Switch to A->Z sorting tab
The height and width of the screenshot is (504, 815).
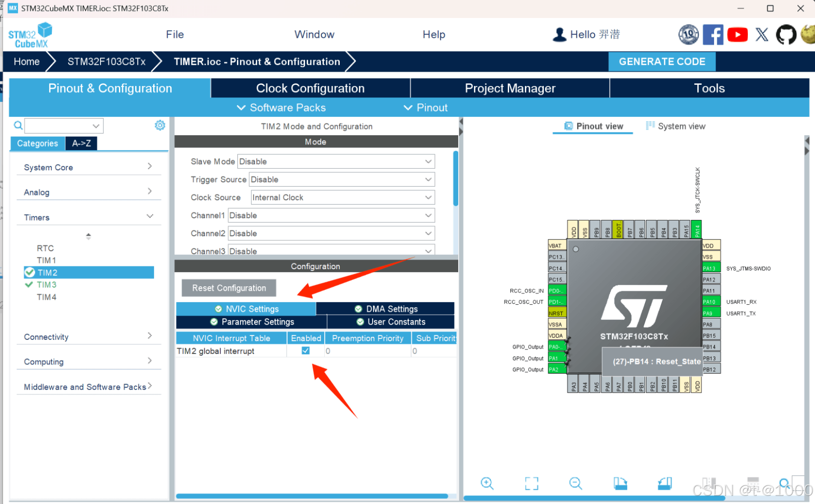tap(81, 143)
